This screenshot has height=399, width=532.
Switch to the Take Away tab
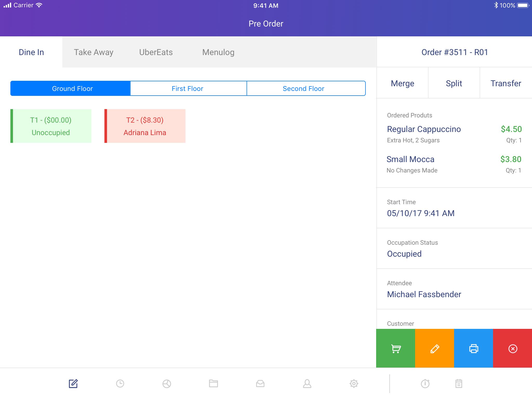click(x=94, y=52)
